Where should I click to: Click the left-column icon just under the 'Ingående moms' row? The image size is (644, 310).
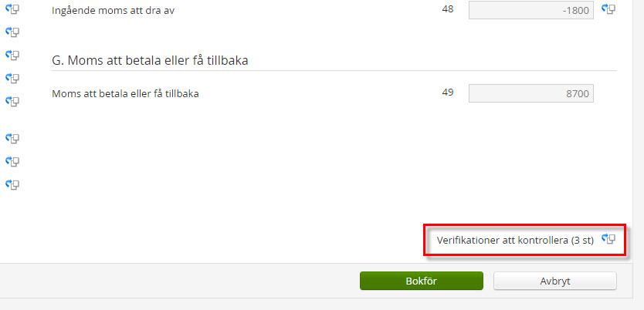[x=12, y=32]
